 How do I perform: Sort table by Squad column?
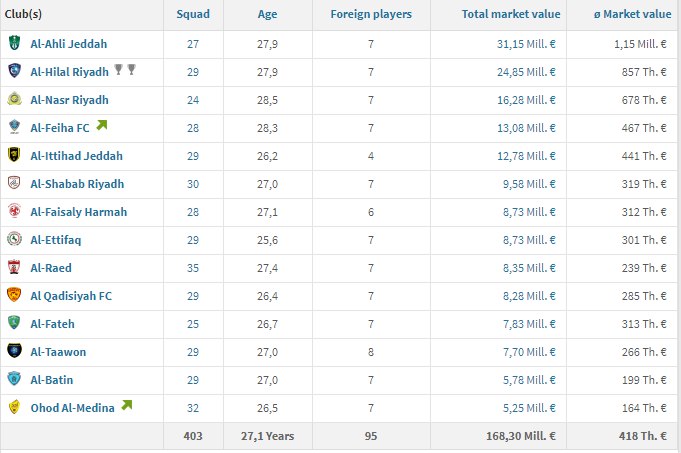(x=193, y=14)
